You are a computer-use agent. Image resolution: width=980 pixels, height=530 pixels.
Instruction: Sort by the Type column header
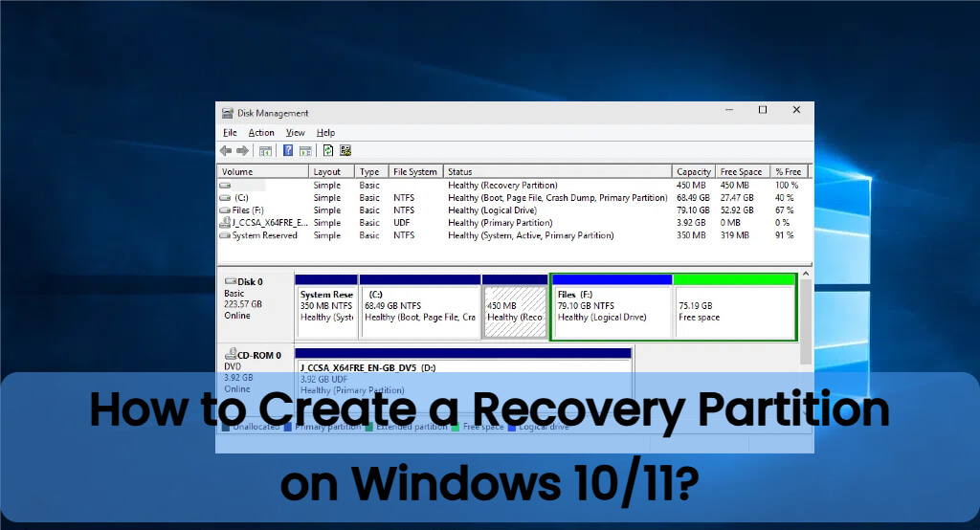click(x=371, y=172)
